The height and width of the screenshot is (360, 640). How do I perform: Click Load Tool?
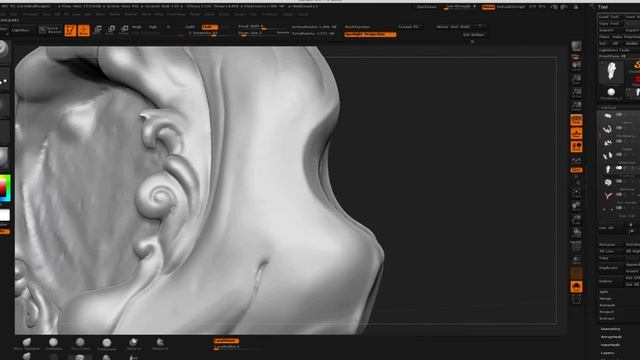(x=609, y=17)
